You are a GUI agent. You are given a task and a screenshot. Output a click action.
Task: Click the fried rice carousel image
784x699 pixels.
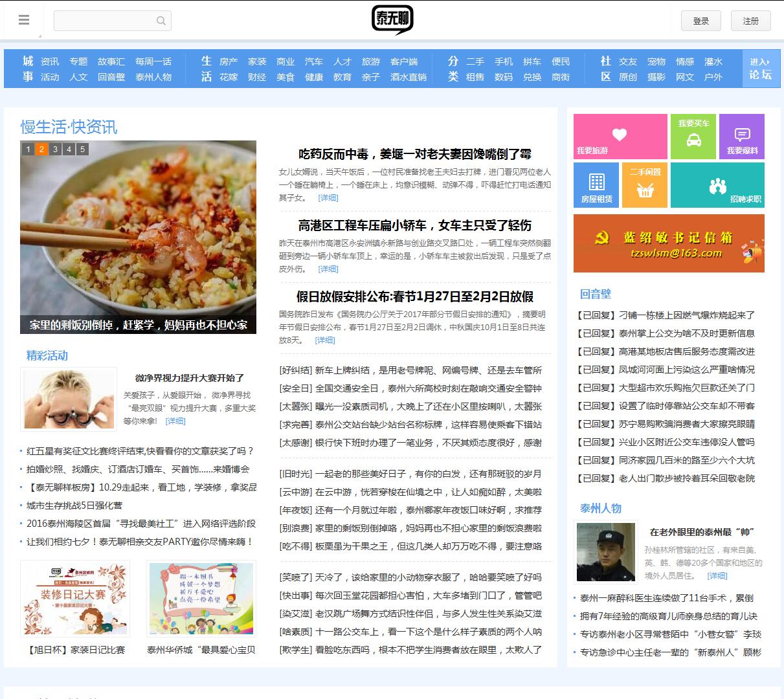pyautogui.click(x=138, y=237)
